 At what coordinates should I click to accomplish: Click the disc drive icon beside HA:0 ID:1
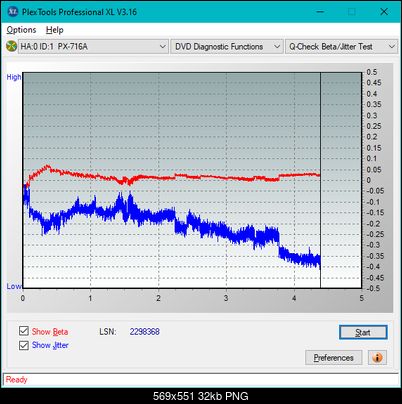click(11, 46)
